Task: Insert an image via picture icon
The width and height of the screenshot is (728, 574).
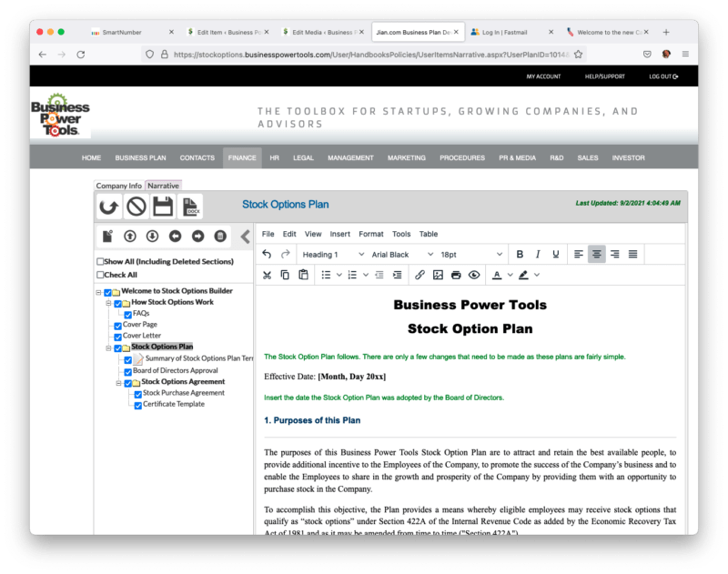Action: 438,275
